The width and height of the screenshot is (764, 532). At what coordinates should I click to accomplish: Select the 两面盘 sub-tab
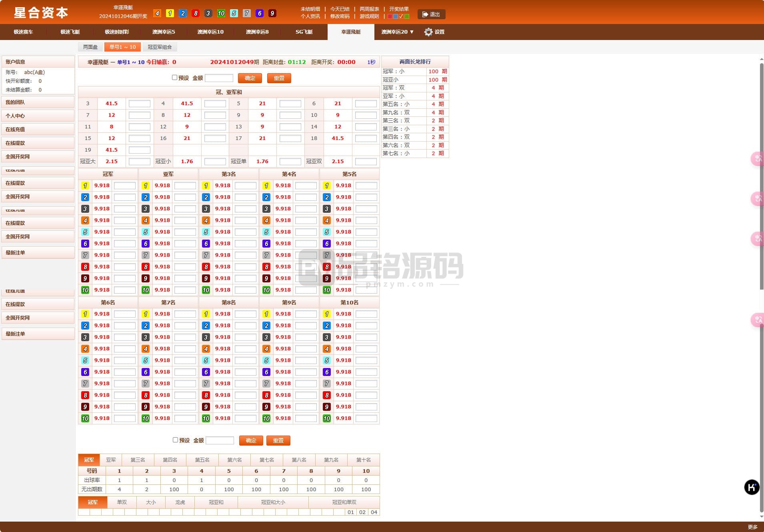pos(90,47)
